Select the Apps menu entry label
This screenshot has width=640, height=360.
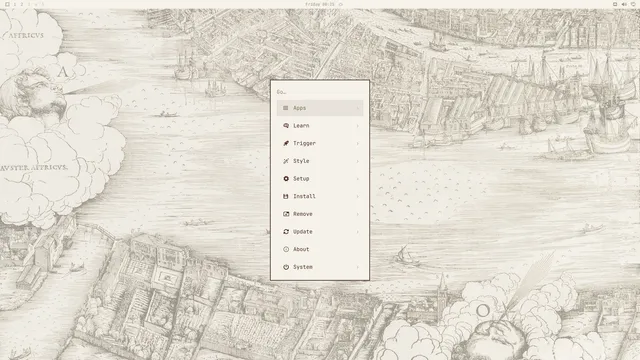[300, 108]
